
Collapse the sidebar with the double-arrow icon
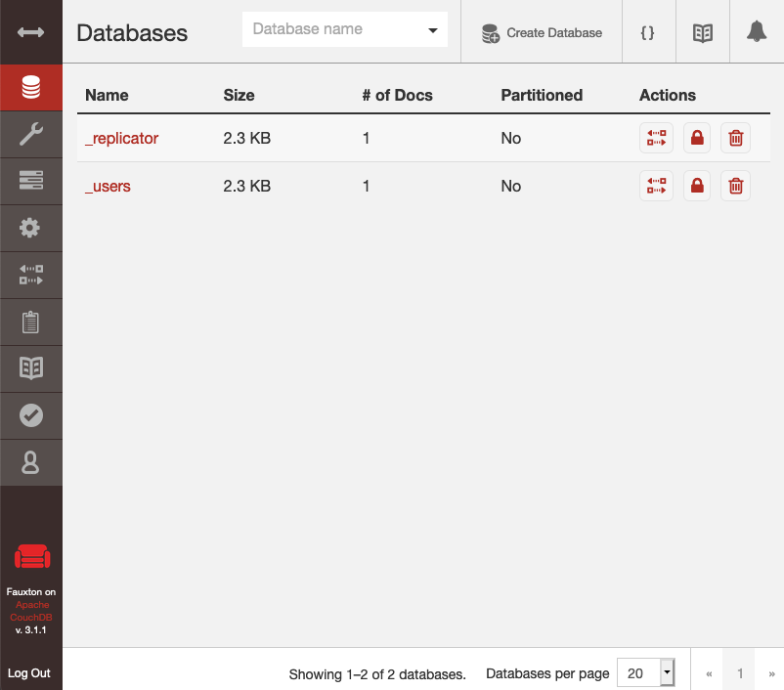click(x=30, y=32)
